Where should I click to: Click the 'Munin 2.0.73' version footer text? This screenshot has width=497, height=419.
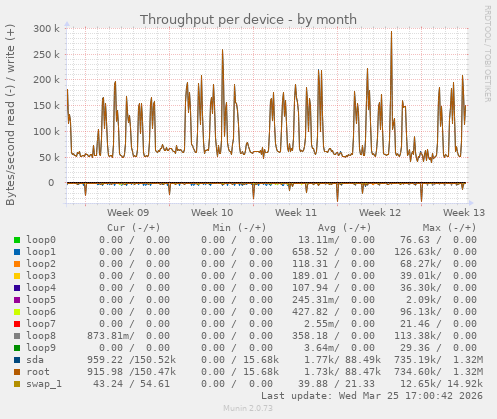(x=248, y=408)
